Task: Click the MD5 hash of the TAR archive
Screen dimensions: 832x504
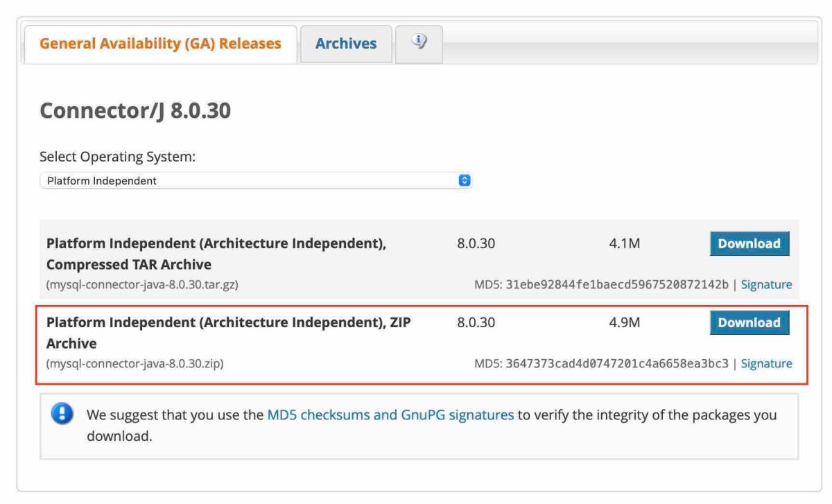Action: pyautogui.click(x=618, y=285)
